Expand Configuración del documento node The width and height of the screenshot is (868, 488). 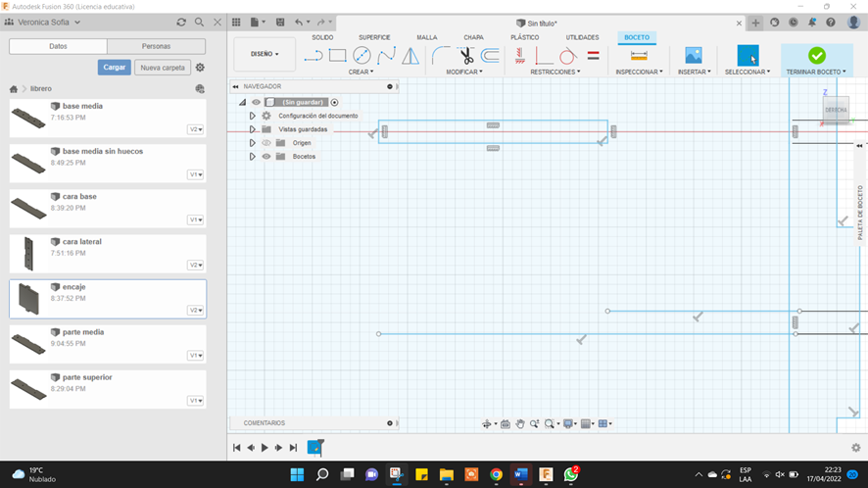(252, 116)
